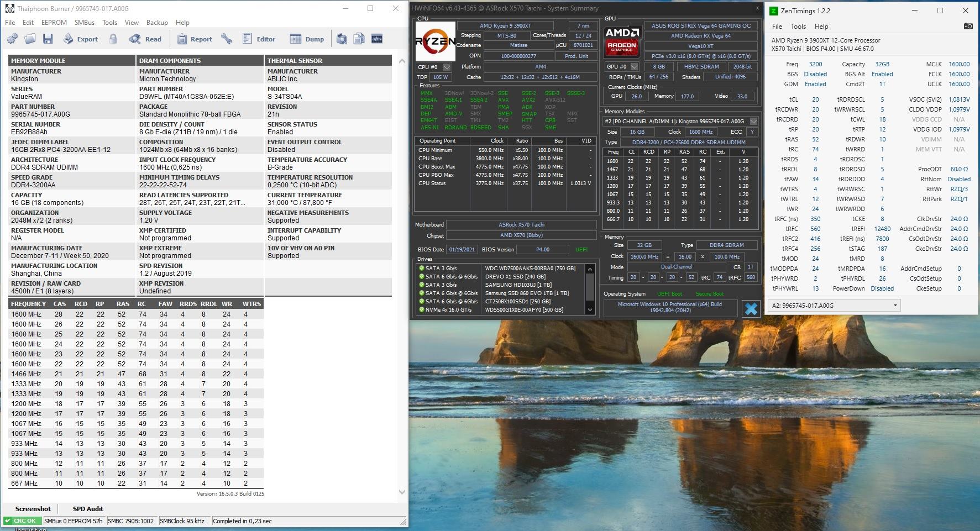The width and height of the screenshot is (980, 531).
Task: Click the THERMAL SENSOR section header
Action: (x=328, y=61)
